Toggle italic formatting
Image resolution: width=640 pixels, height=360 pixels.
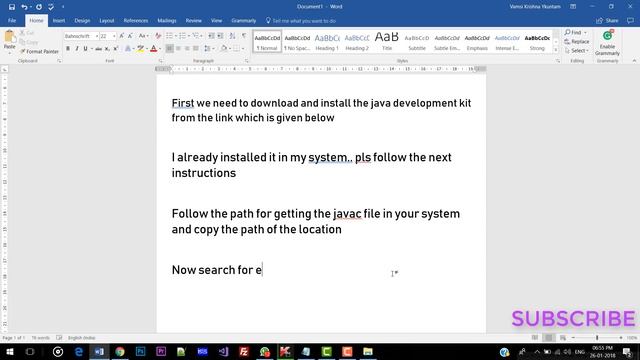(x=77, y=49)
